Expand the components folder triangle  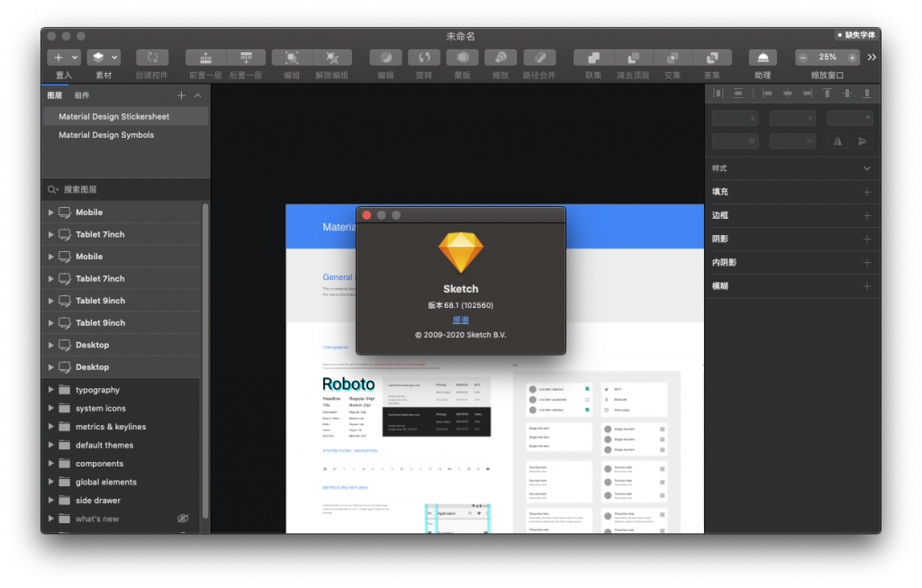tap(51, 463)
